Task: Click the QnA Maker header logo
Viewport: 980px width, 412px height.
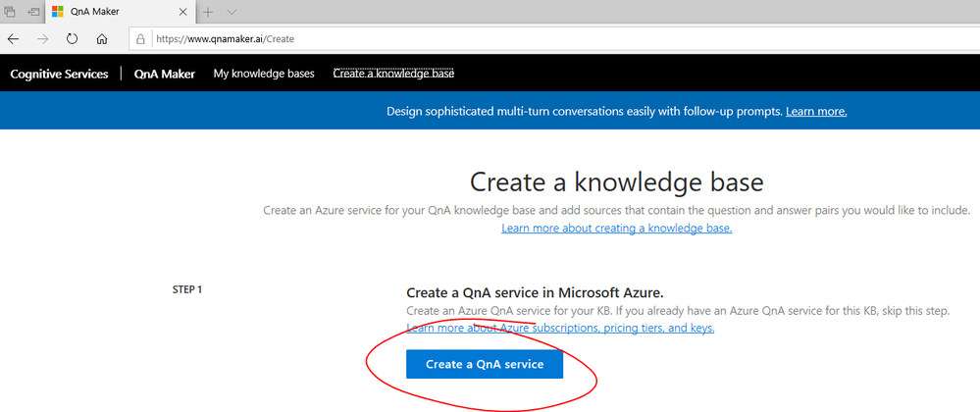Action: (x=165, y=74)
